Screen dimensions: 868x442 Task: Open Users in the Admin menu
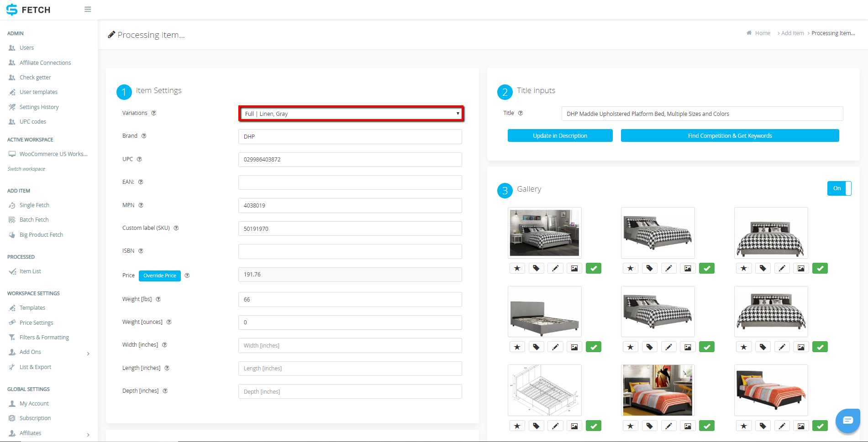(26, 48)
